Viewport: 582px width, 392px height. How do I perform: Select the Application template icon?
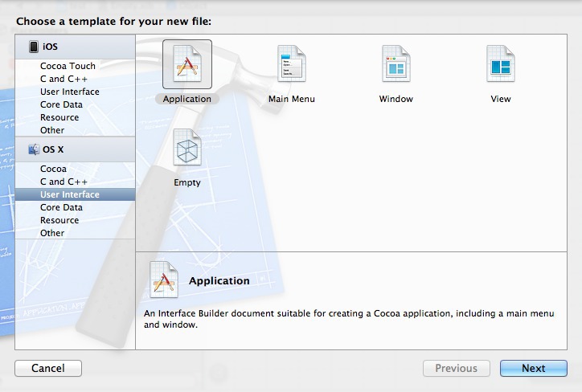[x=187, y=63]
